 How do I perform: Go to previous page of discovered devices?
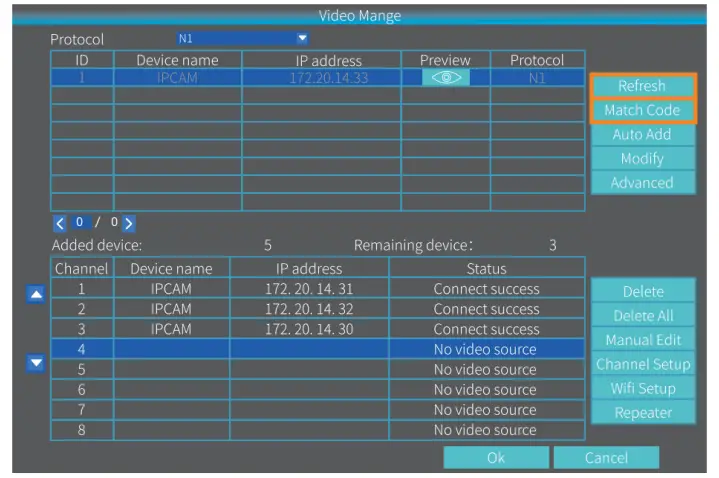click(x=60, y=223)
